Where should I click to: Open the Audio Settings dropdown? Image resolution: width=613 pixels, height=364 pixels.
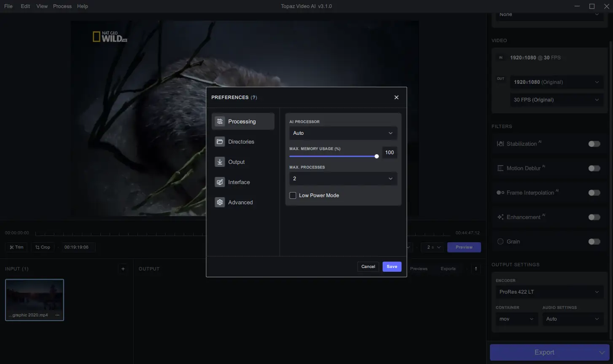click(x=573, y=319)
